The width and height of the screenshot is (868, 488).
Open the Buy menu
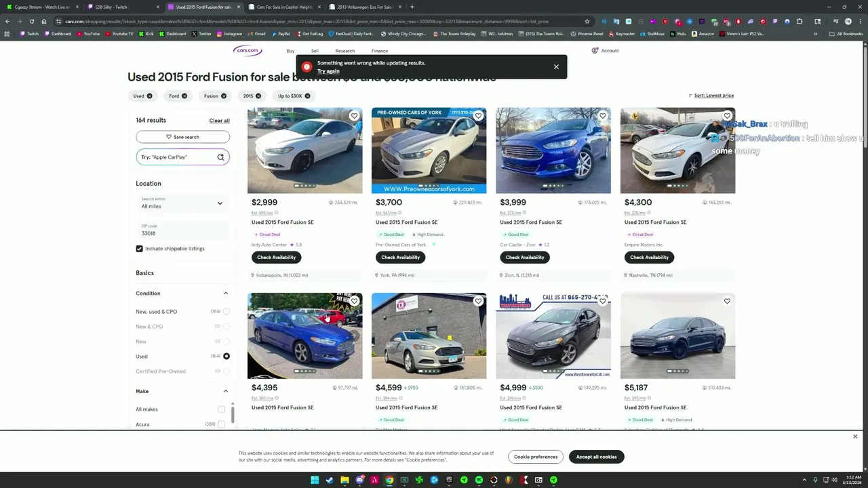coord(290,51)
